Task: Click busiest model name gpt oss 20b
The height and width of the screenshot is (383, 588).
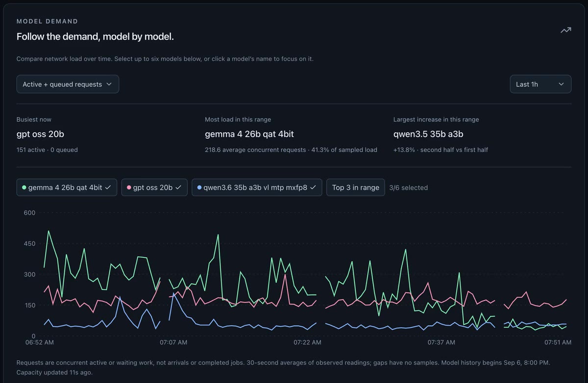Action: click(41, 134)
